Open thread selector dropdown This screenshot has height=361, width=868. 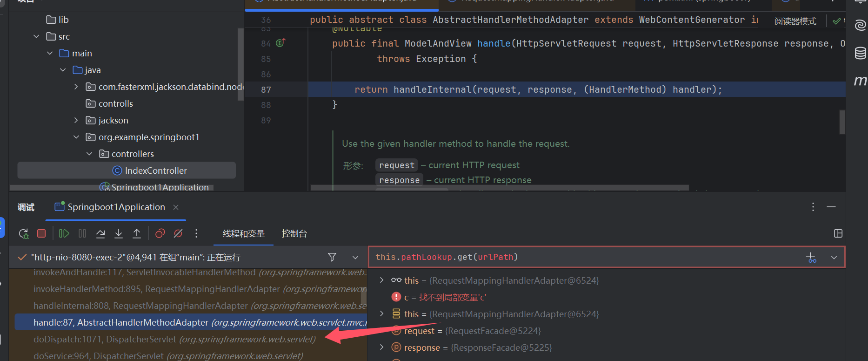[355, 258]
